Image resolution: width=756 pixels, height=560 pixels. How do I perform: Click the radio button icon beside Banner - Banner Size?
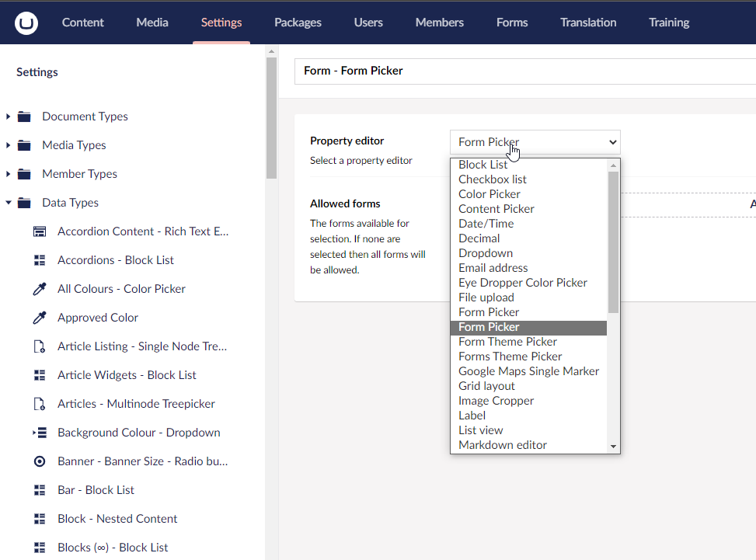[x=40, y=461]
